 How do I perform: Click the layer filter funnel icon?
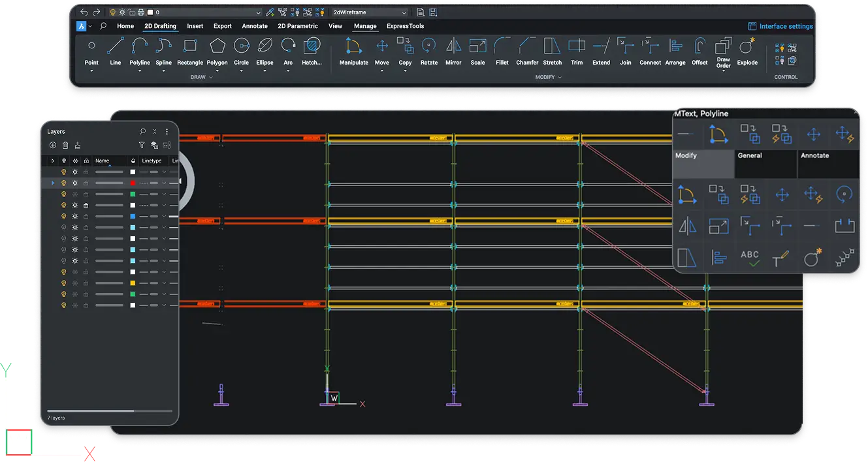(x=142, y=146)
